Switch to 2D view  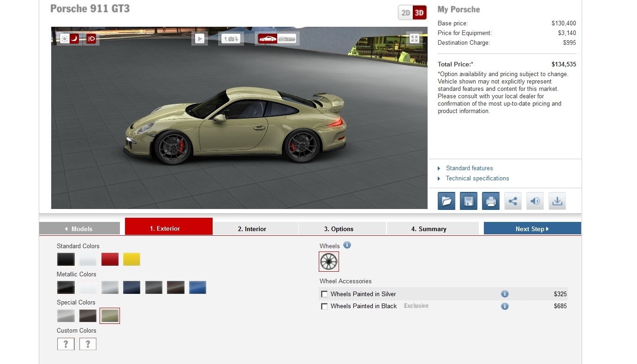(x=405, y=13)
